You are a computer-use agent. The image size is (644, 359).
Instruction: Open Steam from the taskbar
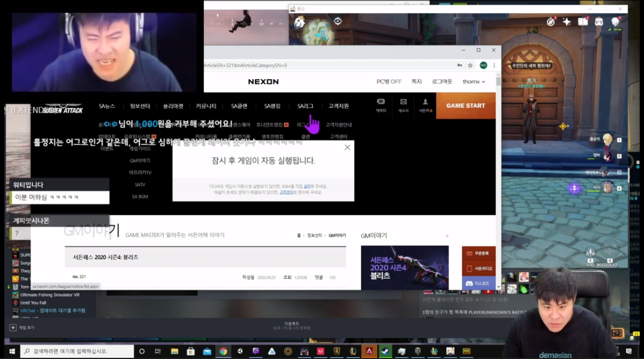pos(385,351)
